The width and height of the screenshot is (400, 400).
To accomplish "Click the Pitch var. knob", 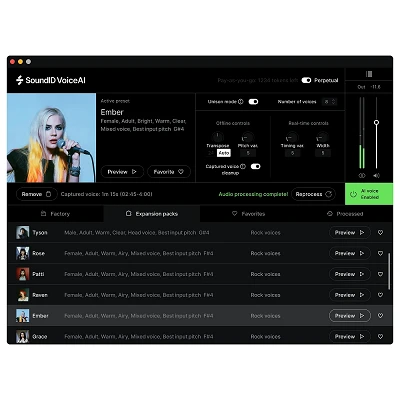I will click(247, 137).
